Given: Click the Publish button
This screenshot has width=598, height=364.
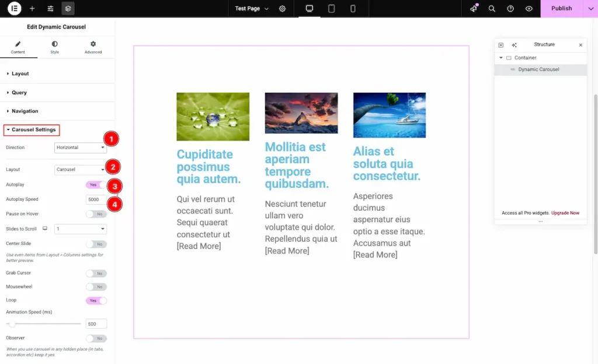Looking at the screenshot, I should (x=561, y=9).
